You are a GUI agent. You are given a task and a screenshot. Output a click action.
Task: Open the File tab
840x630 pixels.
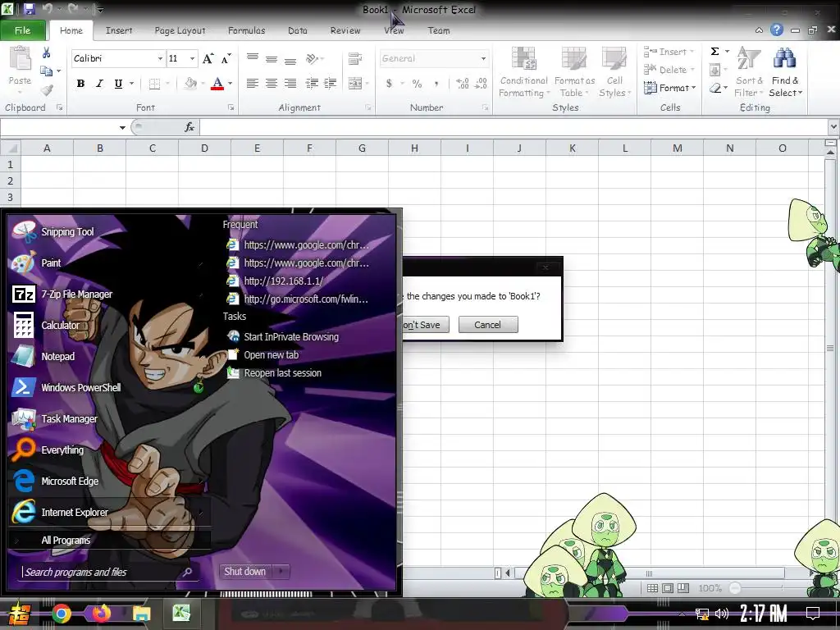coord(22,30)
